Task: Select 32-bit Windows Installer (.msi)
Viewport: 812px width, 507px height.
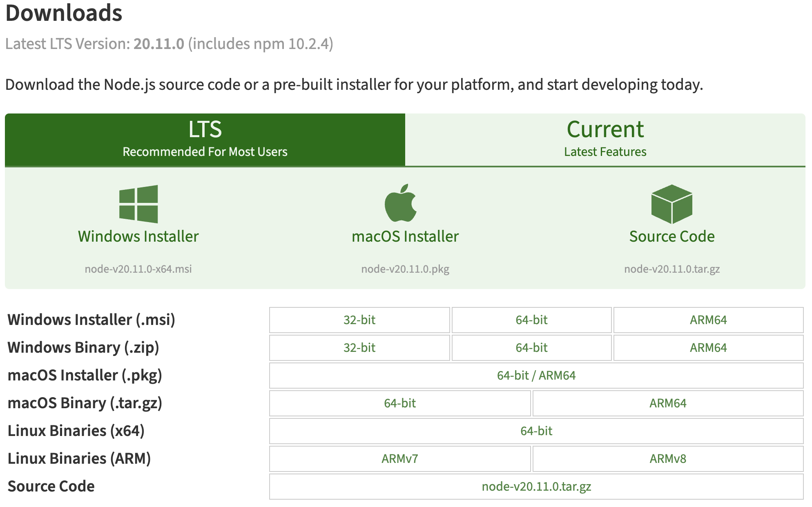Action: (x=359, y=320)
